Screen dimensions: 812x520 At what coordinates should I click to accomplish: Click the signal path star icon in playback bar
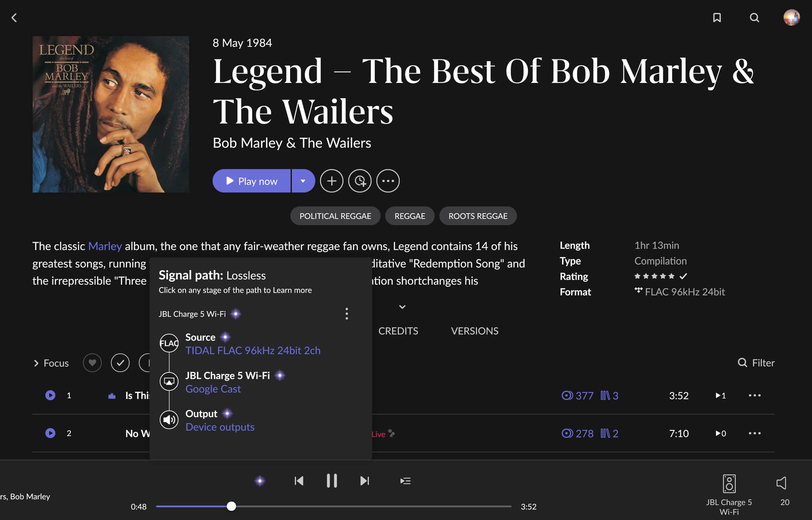point(260,481)
